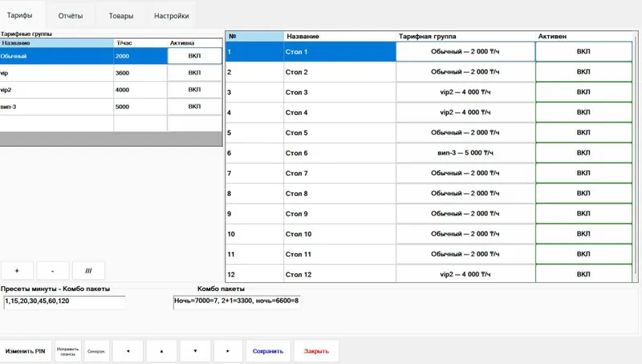Switch to the Отчёты tab
642x364 pixels.
71,16
